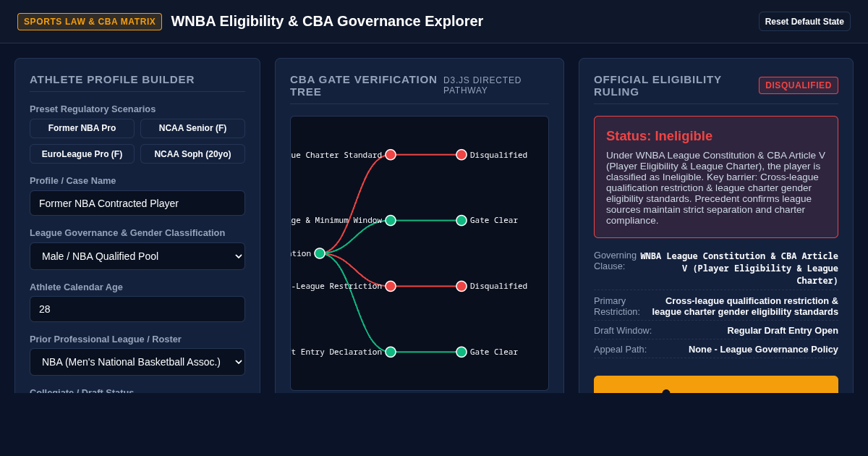Select the green Draft Entry Declaration node
The image size is (868, 456).
(x=391, y=352)
